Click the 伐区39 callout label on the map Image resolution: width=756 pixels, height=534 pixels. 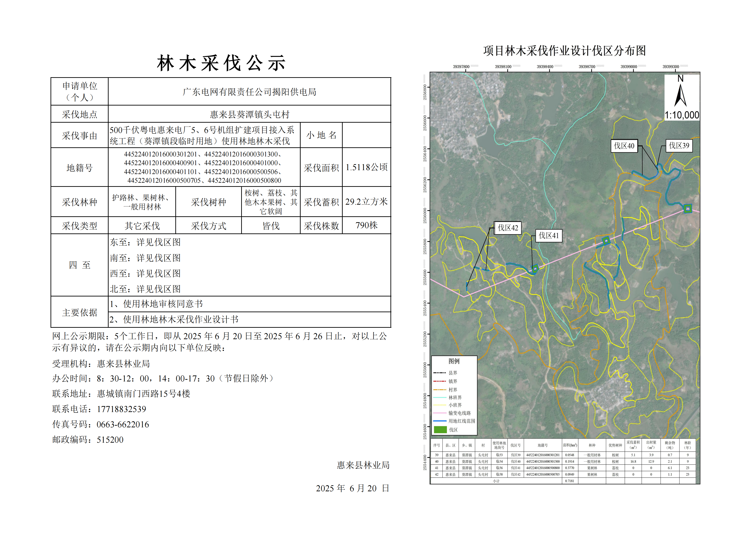(679, 145)
